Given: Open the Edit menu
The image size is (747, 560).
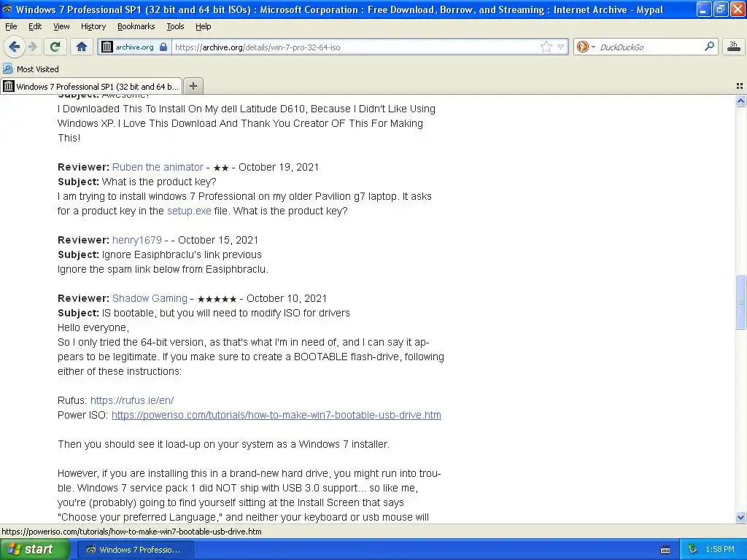Looking at the screenshot, I should tap(35, 26).
